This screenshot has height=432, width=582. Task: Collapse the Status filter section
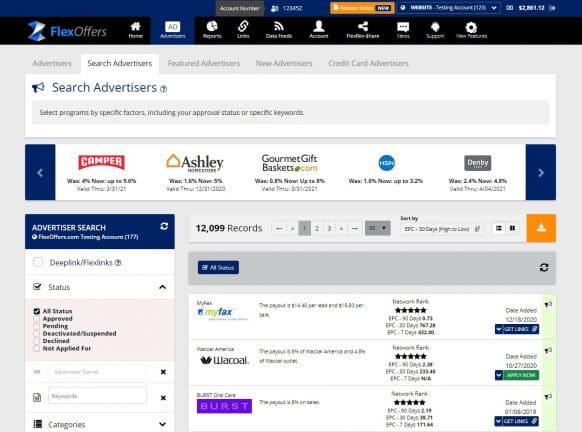click(163, 287)
